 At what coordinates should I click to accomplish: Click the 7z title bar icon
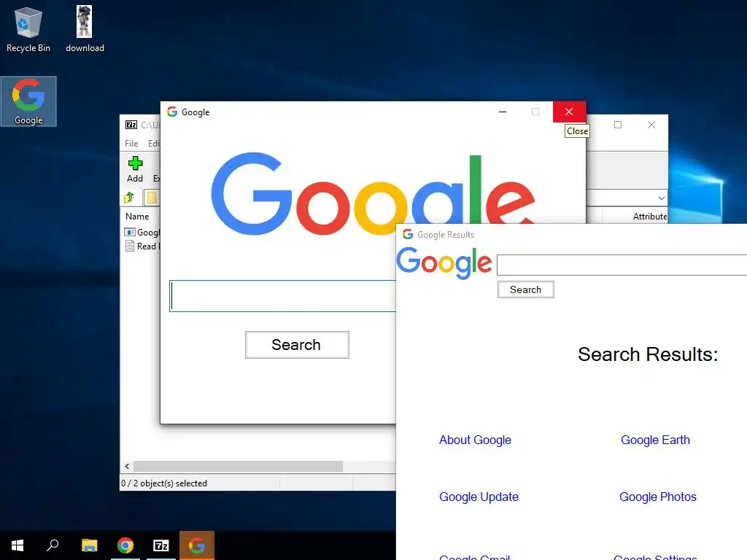point(131,125)
